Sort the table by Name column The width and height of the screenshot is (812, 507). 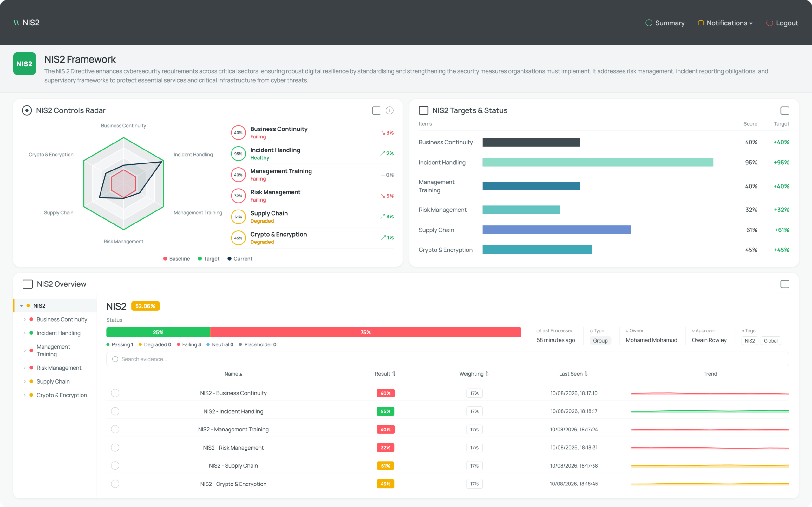coord(233,374)
